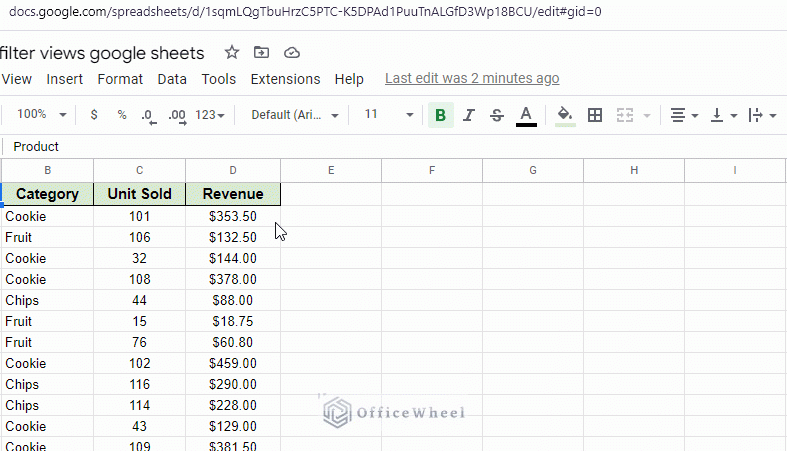Select column C header
The image size is (787, 451).
coord(140,171)
